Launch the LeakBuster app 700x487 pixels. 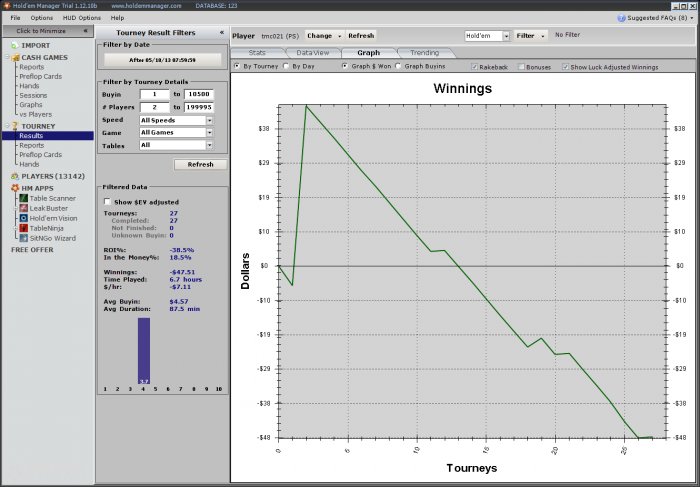48,208
